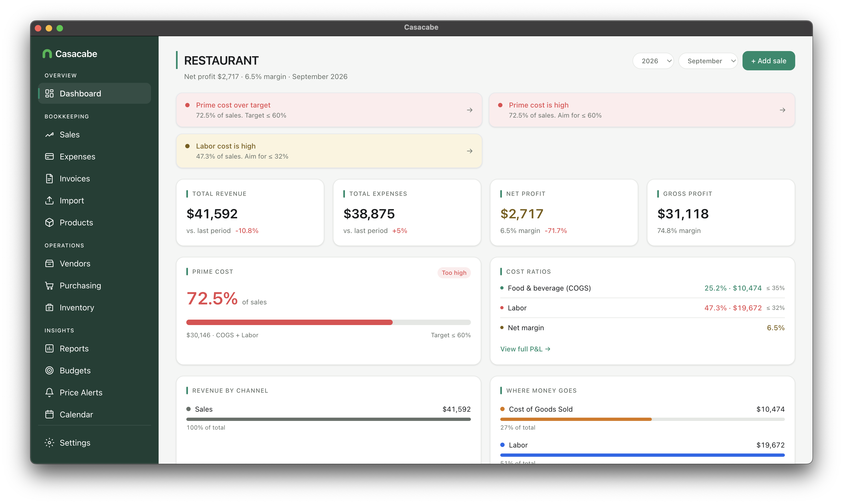Click the Too high badge on Prime Cost

pyautogui.click(x=454, y=273)
